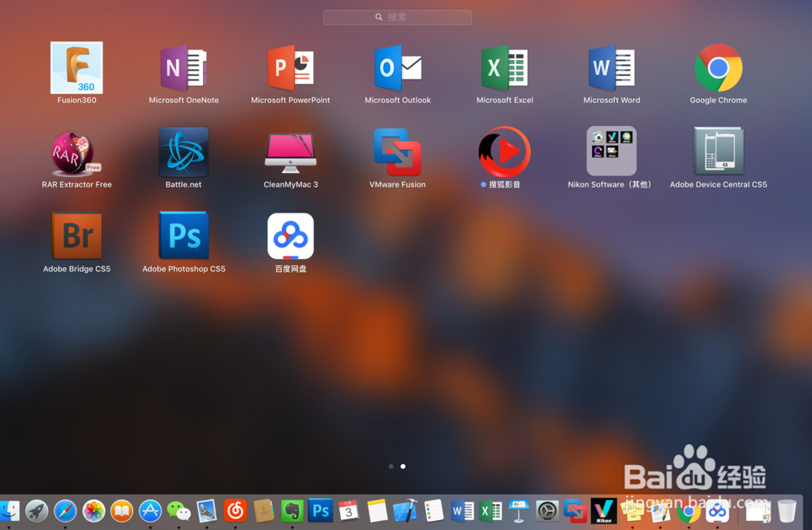Launch VMware Fusion from Launchpad grid

pyautogui.click(x=398, y=152)
